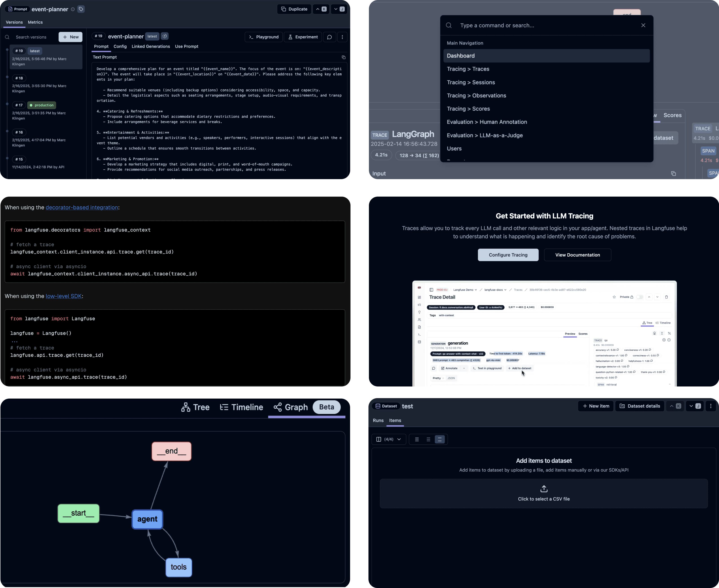Click the Configure Tracing button
The height and width of the screenshot is (588, 719).
pyautogui.click(x=508, y=255)
